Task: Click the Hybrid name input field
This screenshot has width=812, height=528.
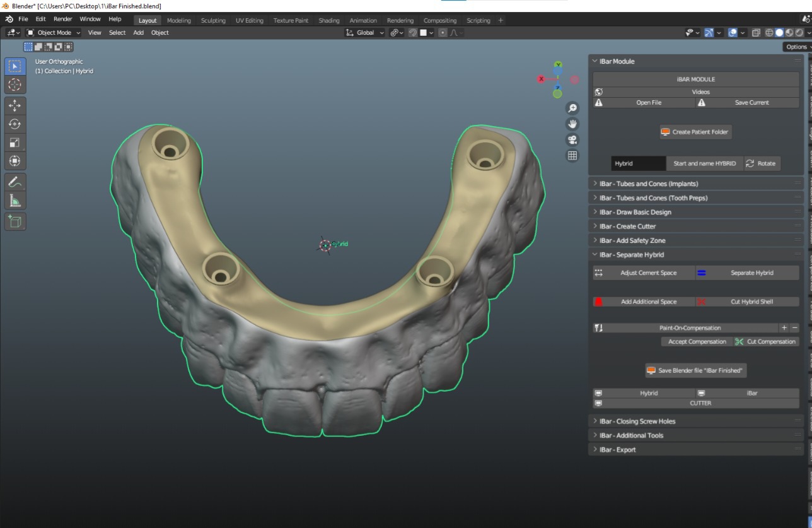Action: (x=638, y=163)
